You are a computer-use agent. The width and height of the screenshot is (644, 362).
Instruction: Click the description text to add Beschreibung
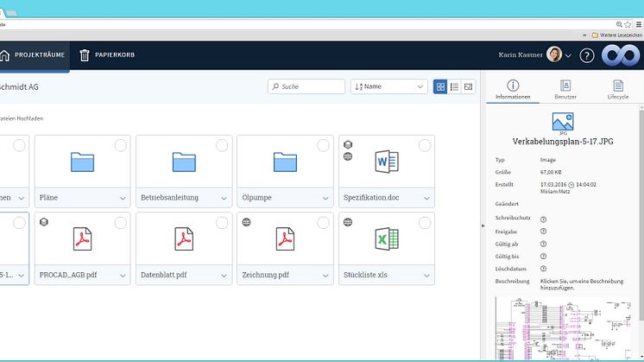(582, 284)
